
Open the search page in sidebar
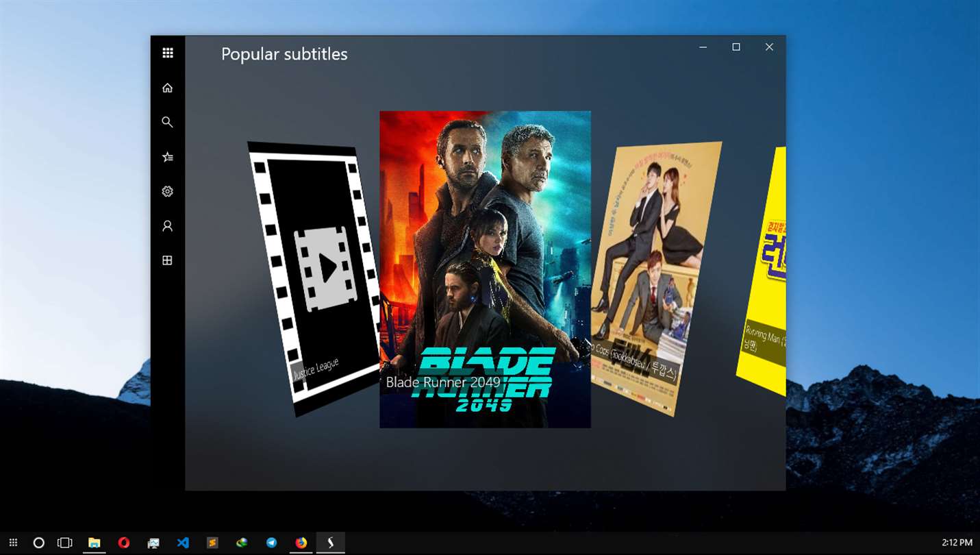coord(167,122)
